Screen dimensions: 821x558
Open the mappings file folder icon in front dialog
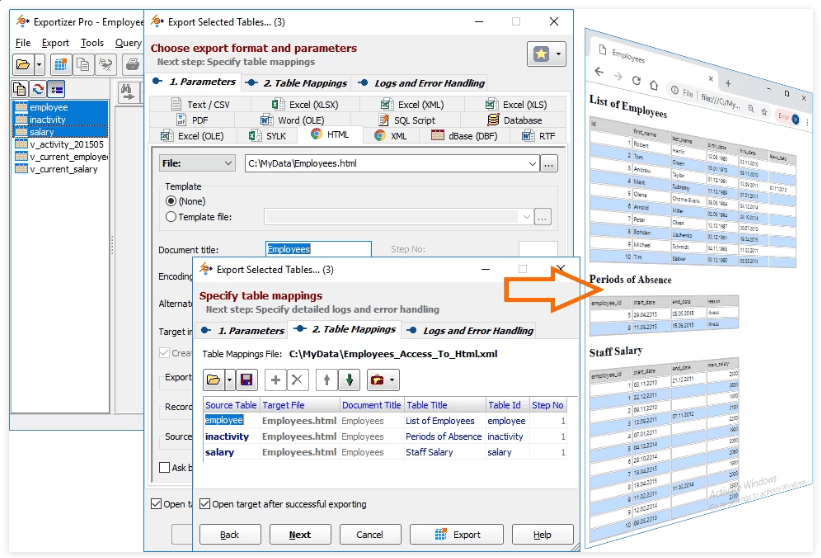(214, 380)
